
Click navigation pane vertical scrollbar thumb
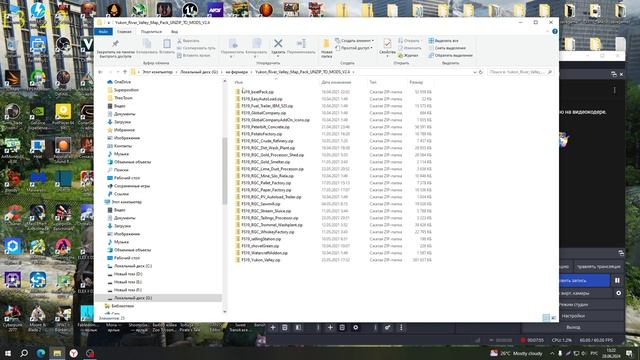224,171
